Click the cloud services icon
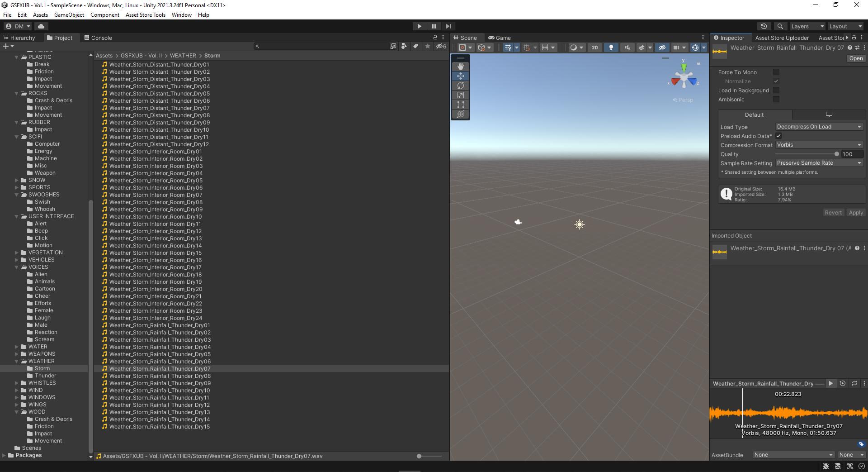The height and width of the screenshot is (472, 868). 41,26
